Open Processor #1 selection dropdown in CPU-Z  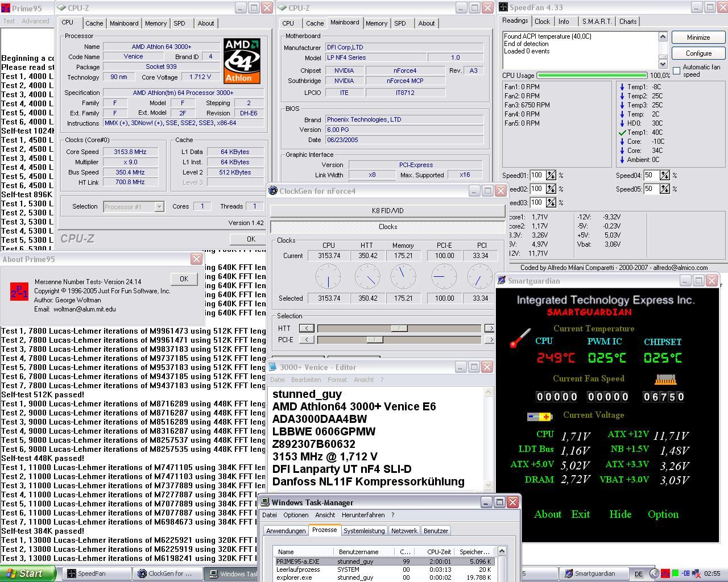159,207
